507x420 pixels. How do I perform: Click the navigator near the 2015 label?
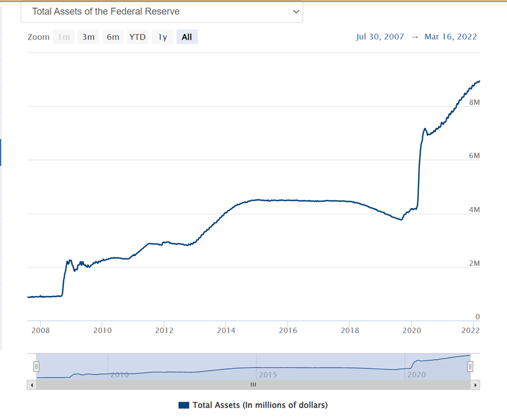click(267, 374)
